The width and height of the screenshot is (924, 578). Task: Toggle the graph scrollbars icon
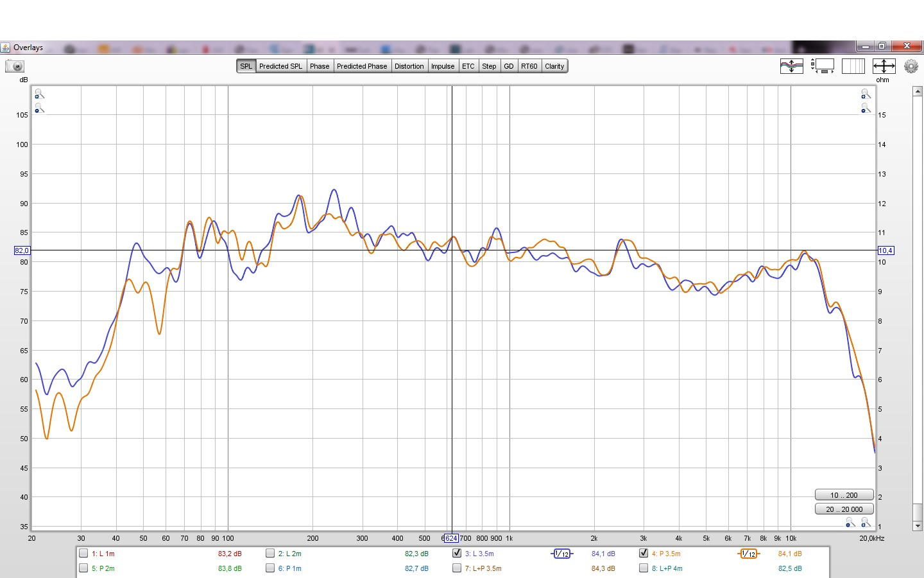click(x=822, y=66)
